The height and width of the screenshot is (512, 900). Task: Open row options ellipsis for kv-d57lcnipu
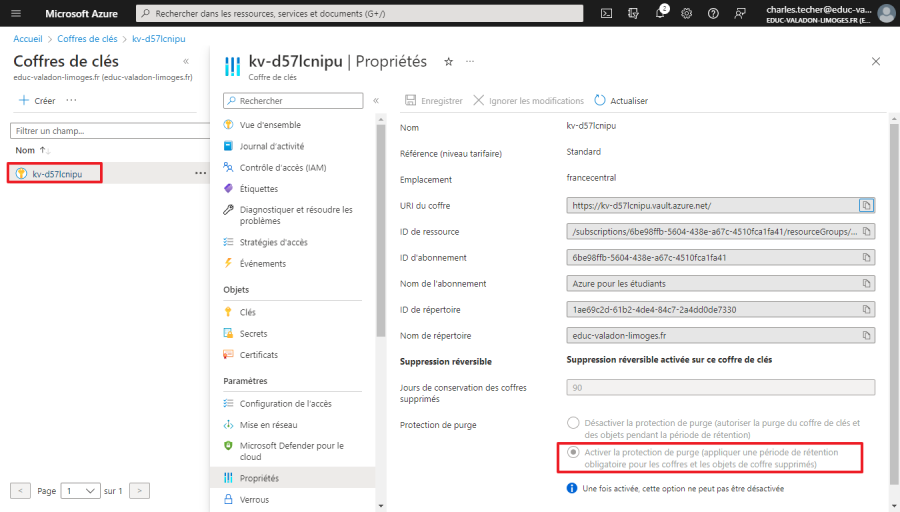point(200,173)
